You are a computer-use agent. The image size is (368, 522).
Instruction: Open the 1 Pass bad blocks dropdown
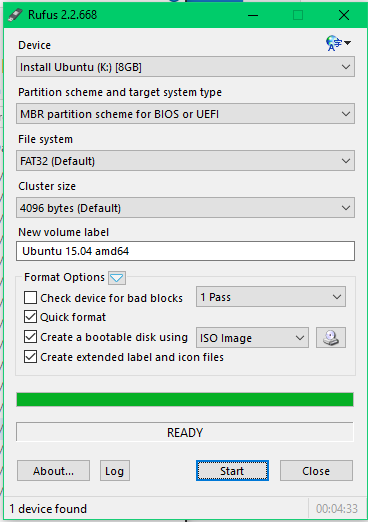[x=271, y=297]
